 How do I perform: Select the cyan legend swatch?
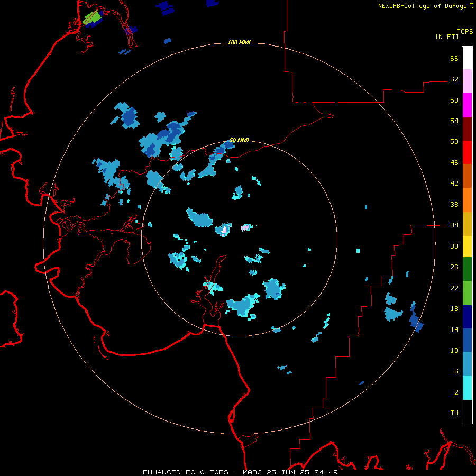(x=467, y=388)
